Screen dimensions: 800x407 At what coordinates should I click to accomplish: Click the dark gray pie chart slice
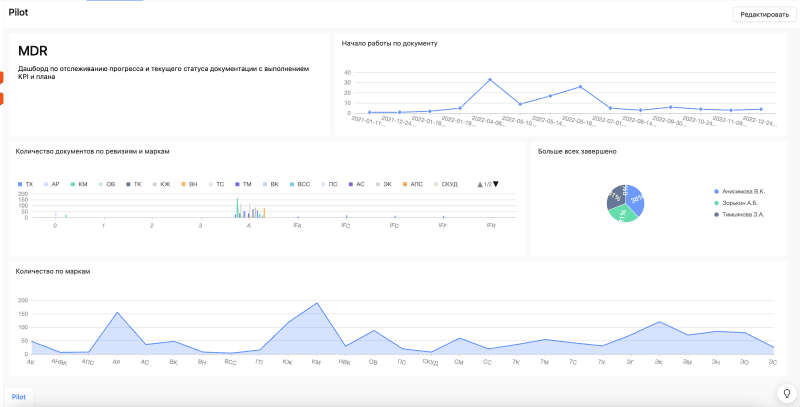(615, 197)
